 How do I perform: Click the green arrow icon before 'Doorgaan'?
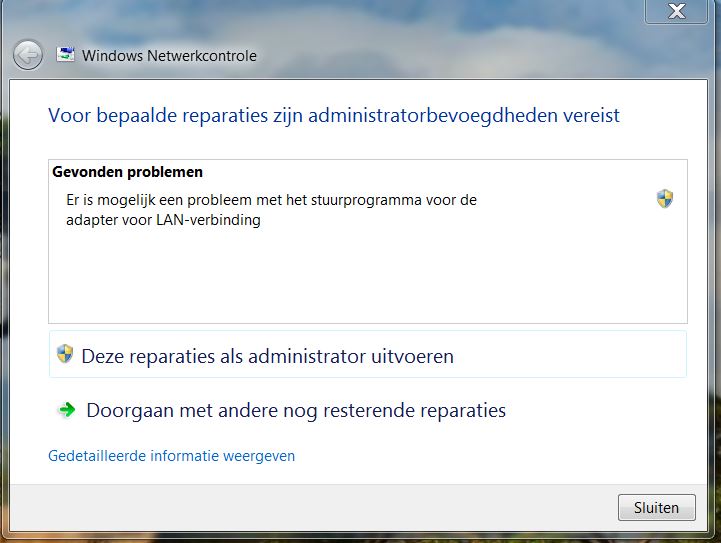click(x=67, y=409)
